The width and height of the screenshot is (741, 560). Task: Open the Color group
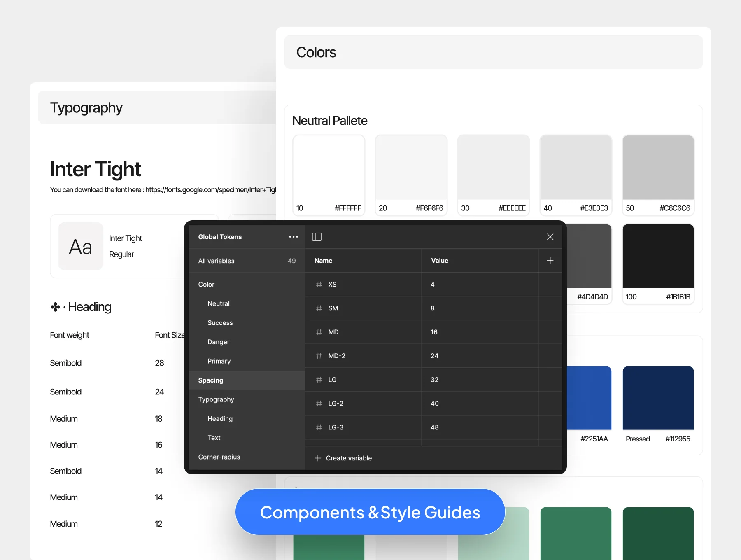click(x=247, y=285)
